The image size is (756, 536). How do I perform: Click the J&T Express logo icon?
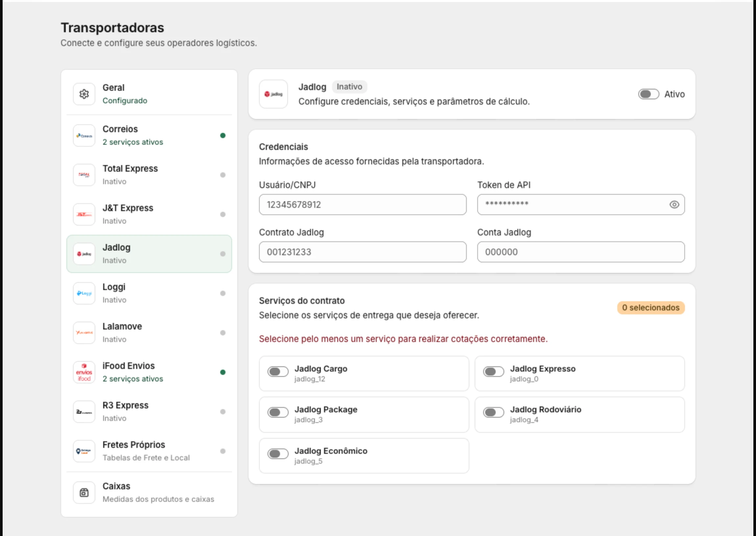coord(84,214)
